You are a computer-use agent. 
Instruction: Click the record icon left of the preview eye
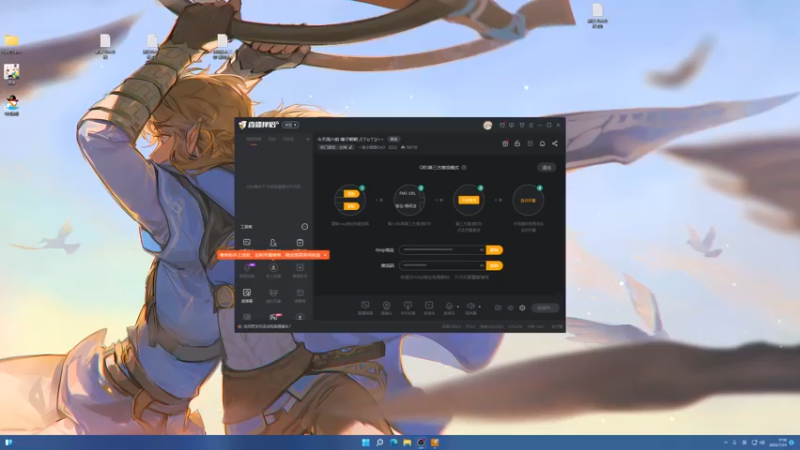[498, 308]
